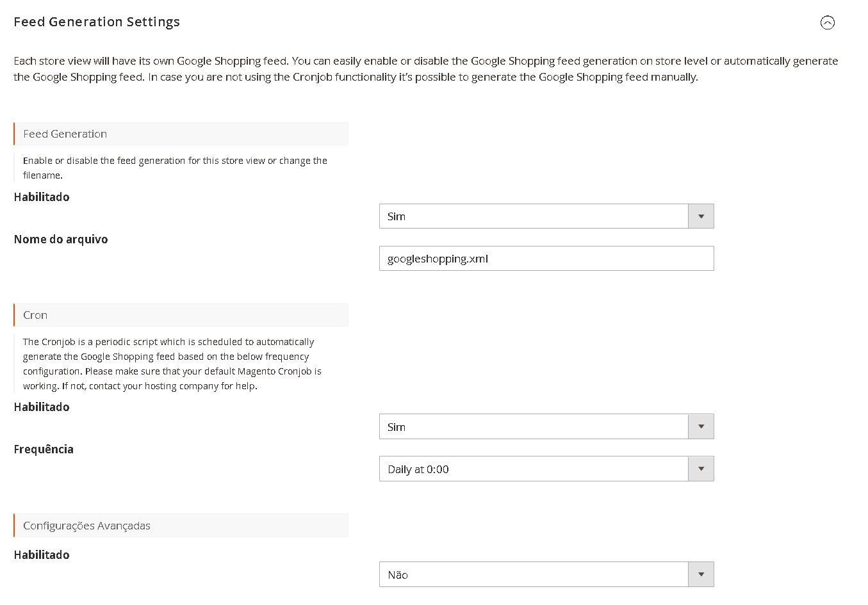Viewport: 868px width, 605px height.
Task: Click the 'Frequência' field label
Action: [x=44, y=449]
